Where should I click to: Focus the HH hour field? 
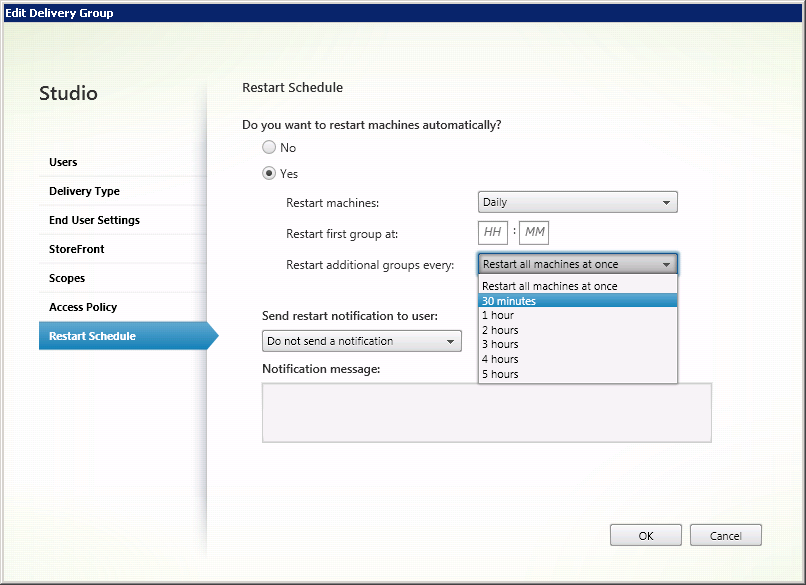[492, 232]
